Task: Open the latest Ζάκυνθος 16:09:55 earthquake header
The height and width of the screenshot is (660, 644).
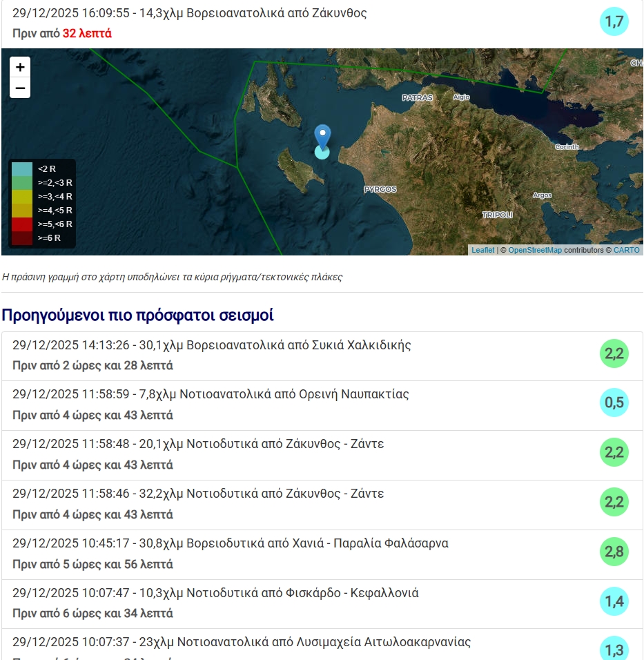Action: (190, 14)
